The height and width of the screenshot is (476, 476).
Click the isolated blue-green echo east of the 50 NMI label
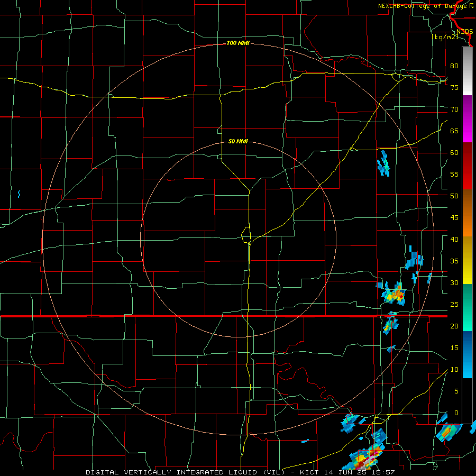(384, 163)
